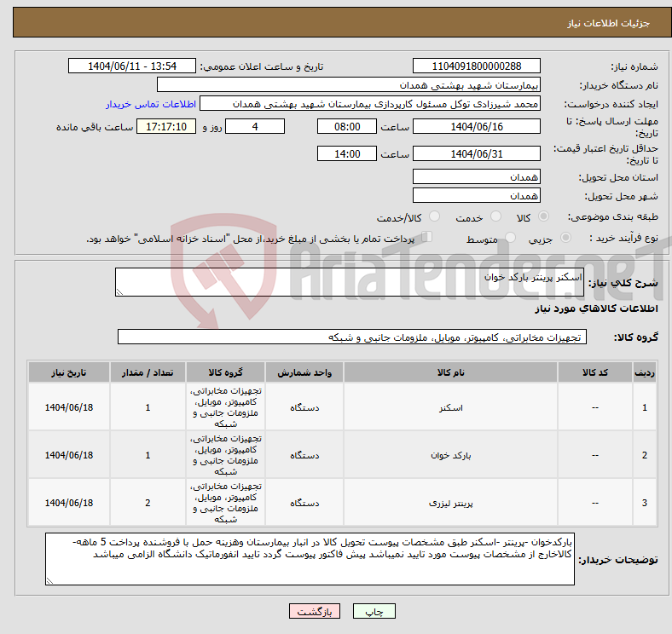The width and height of the screenshot is (672, 634).
Task: Click the delivery city field همدان
Action: coord(476,195)
